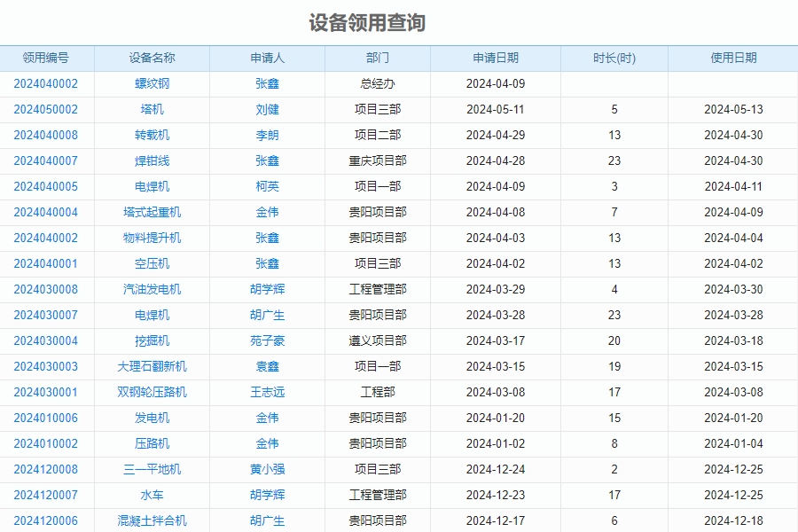Open requisition number 2024040004
This screenshot has width=798, height=532.
[x=46, y=212]
